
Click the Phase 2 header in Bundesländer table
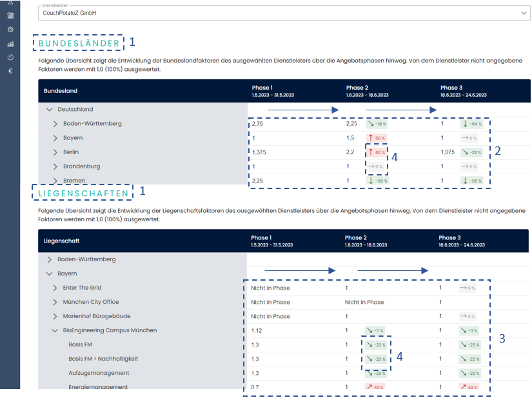pyautogui.click(x=367, y=91)
